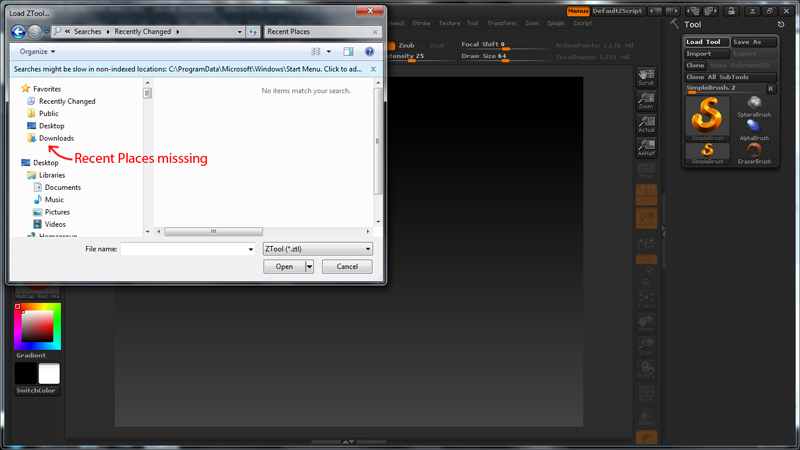Screen dimensions: 800x450
Task: Click the Load Tool button
Action: [707, 42]
